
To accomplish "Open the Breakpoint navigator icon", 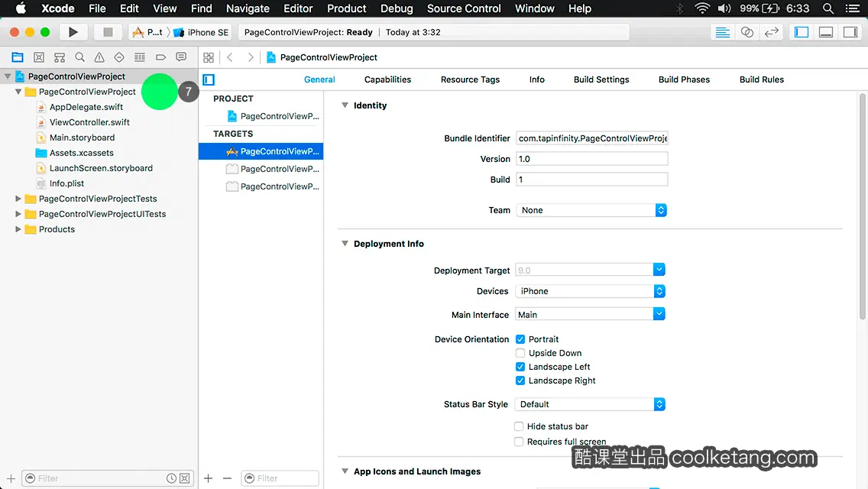I will 160,57.
